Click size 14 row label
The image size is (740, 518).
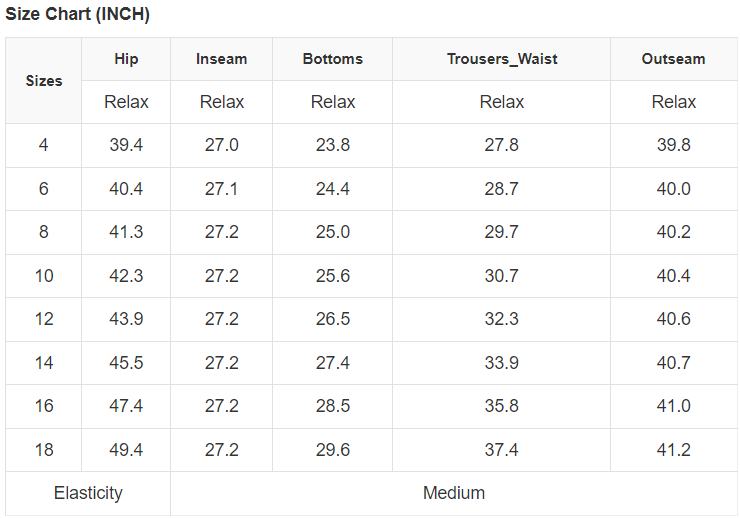pyautogui.click(x=44, y=363)
